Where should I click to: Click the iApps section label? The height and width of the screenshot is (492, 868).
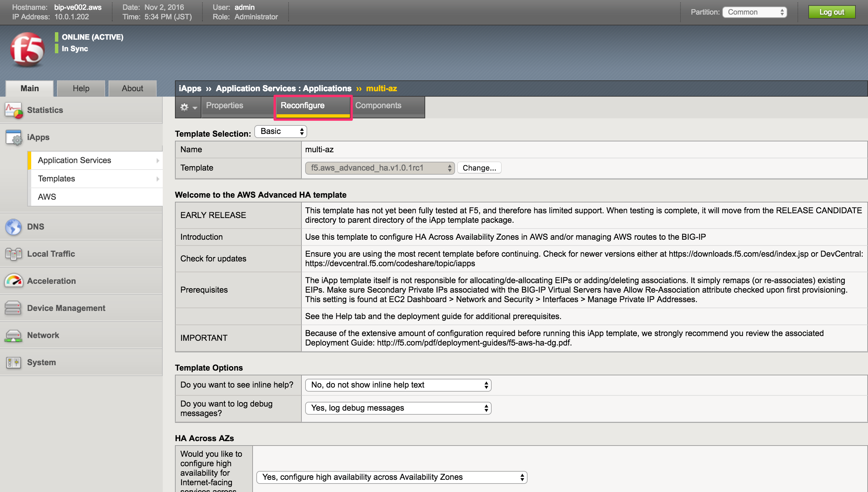[38, 137]
